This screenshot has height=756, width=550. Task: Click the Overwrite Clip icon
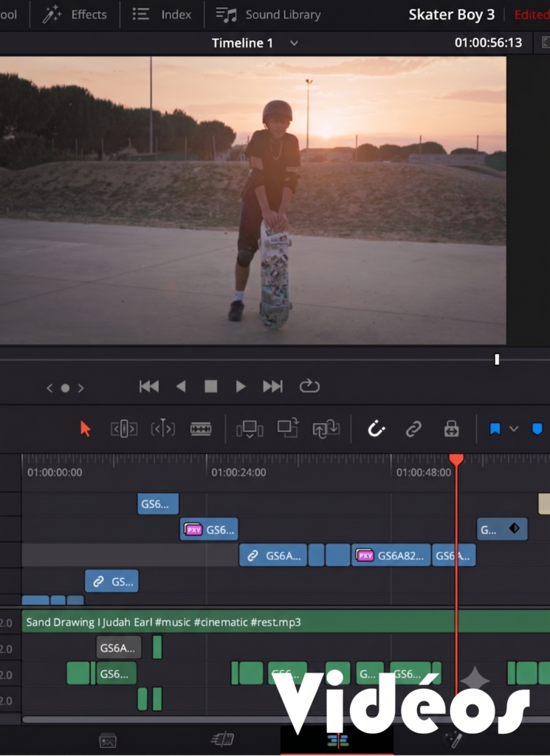[x=288, y=428]
